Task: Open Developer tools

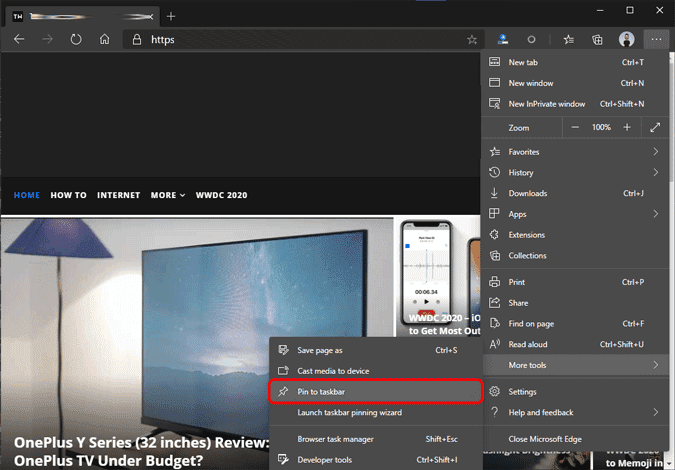Action: pyautogui.click(x=375, y=460)
